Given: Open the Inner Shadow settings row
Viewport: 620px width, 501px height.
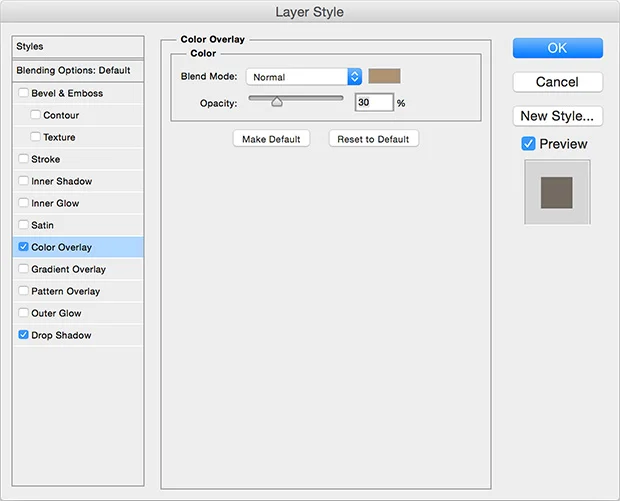Looking at the screenshot, I should (78, 181).
